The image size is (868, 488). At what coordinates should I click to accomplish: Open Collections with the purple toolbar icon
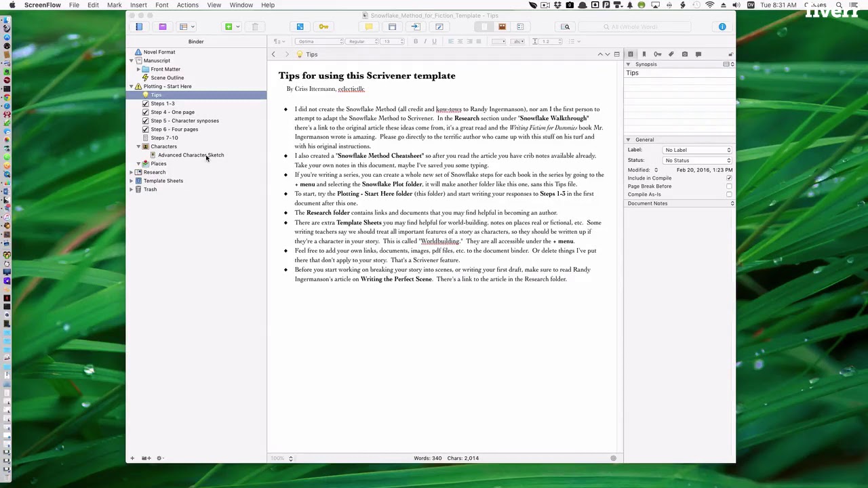coord(163,26)
